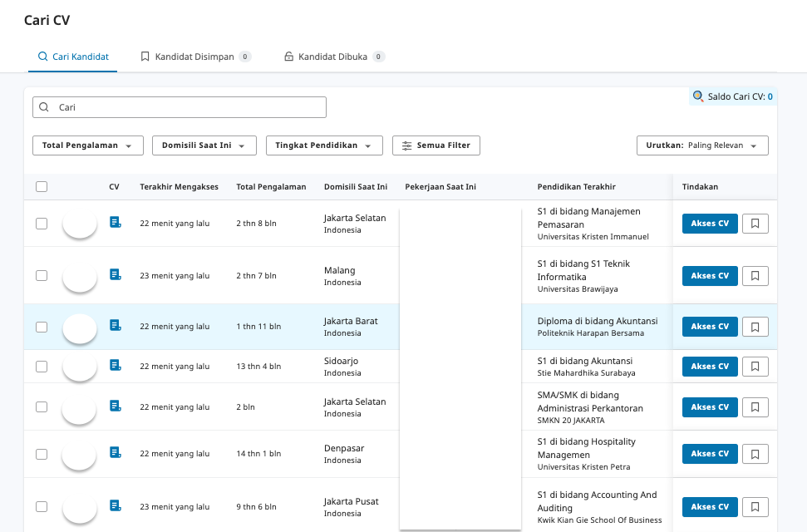Viewport: 807px width, 532px height.
Task: Select the checkbox for the Sidoarjo candidate
Action: coord(42,366)
